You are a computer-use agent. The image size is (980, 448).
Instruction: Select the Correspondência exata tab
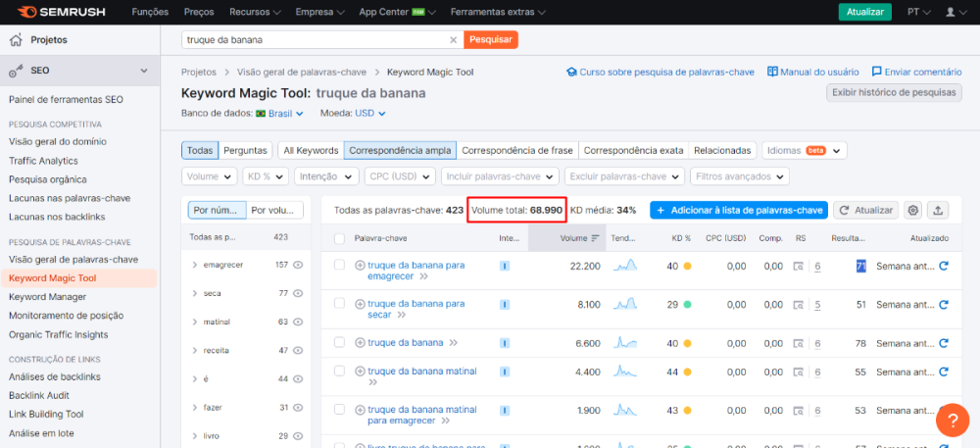633,151
